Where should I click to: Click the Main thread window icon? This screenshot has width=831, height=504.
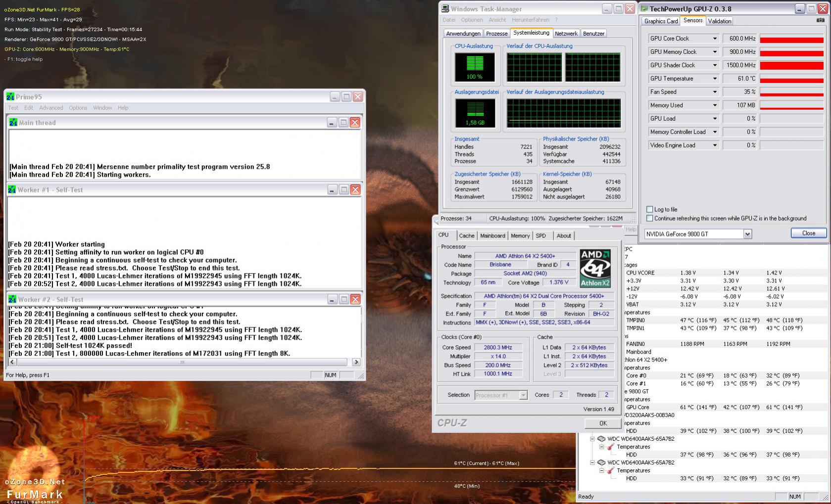(13, 123)
